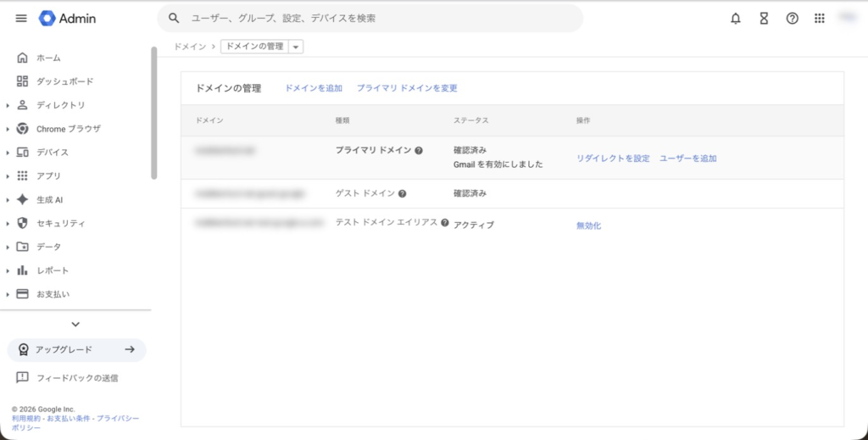
Task: Expand the アプリ tree arrow
Action: (8, 176)
